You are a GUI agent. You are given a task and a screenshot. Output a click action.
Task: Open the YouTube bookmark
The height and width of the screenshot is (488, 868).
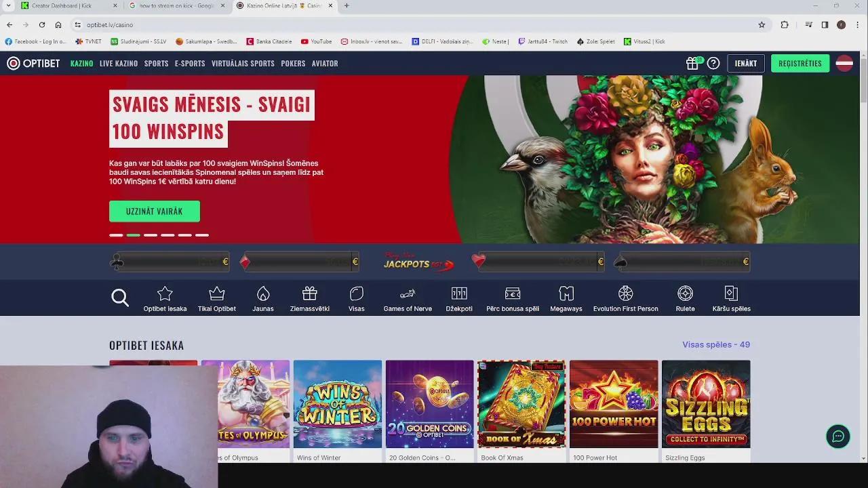coord(317,41)
